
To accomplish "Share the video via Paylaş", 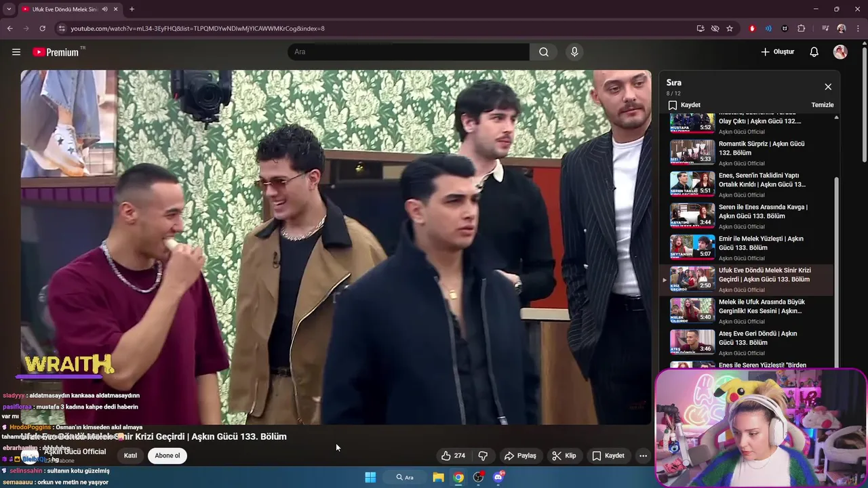I will coord(520,455).
